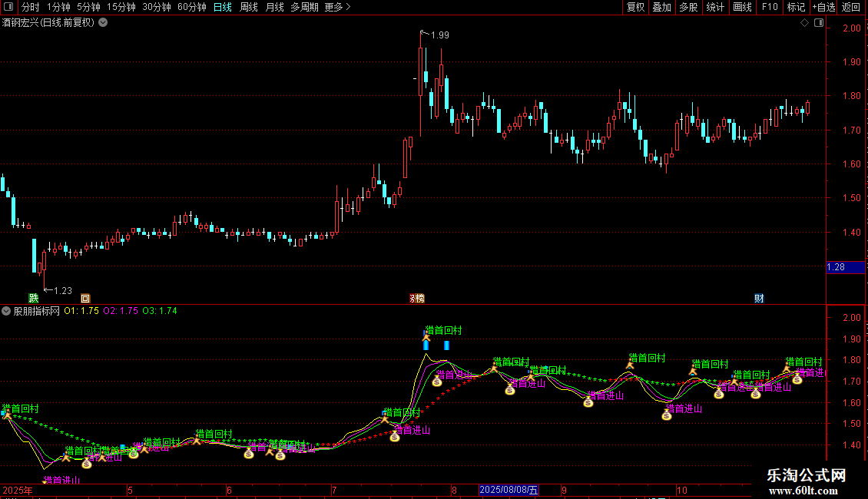Click the diamond marker icon above chart

[804, 23]
